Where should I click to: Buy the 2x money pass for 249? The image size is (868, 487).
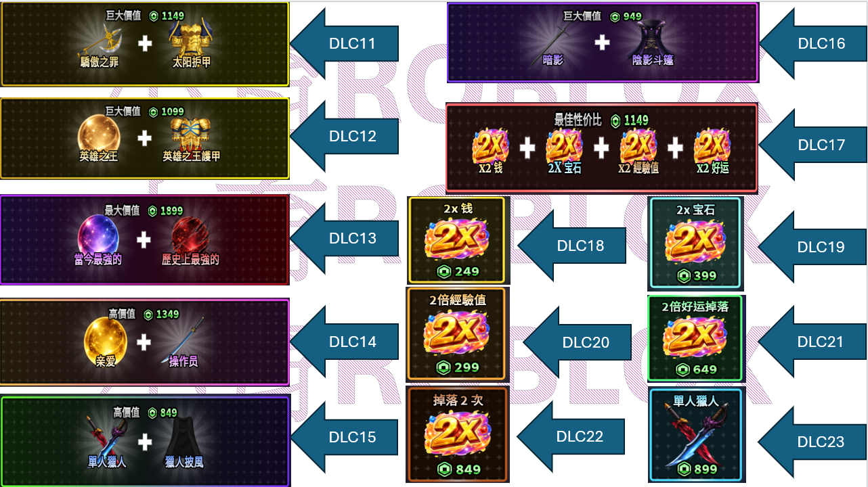(x=457, y=240)
